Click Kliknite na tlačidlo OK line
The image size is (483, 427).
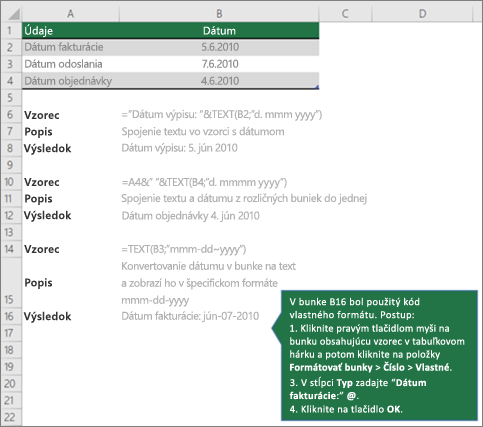(x=346, y=409)
